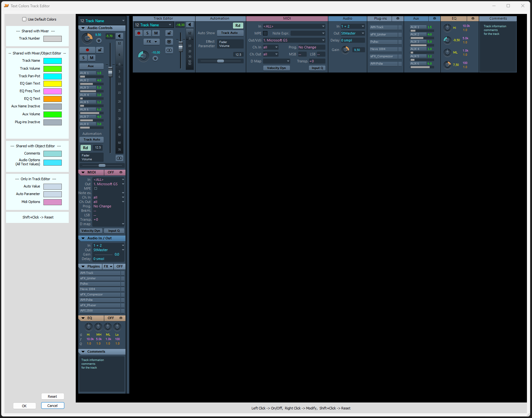Toggle the Mute M button in Audio Controls
The height and width of the screenshot is (418, 532).
[x=92, y=58]
